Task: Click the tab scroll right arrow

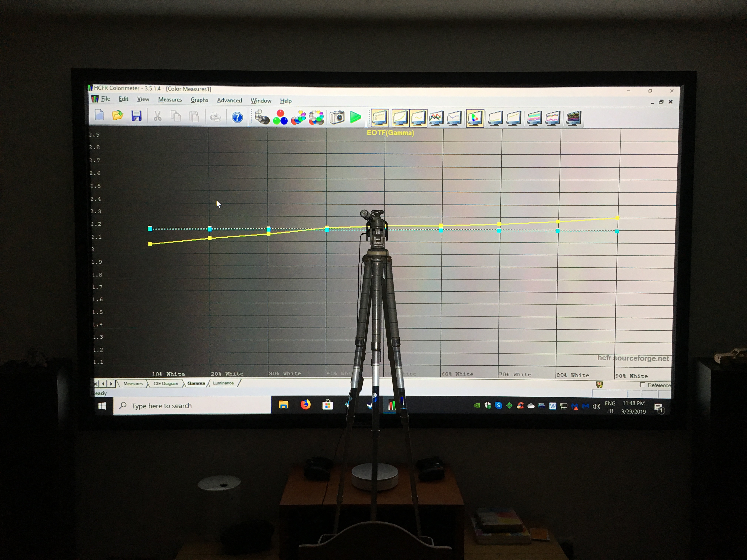Action: [111, 384]
